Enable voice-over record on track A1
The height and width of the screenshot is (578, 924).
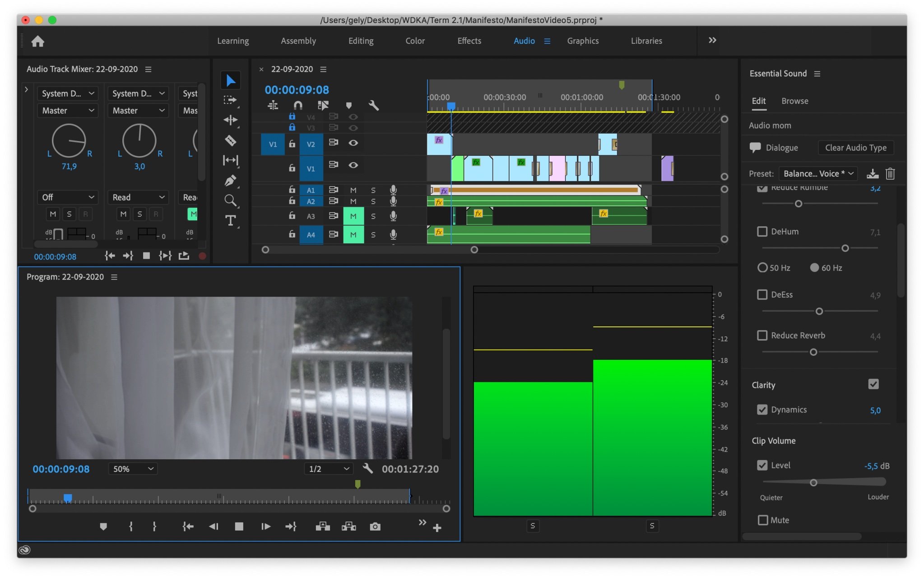click(393, 190)
